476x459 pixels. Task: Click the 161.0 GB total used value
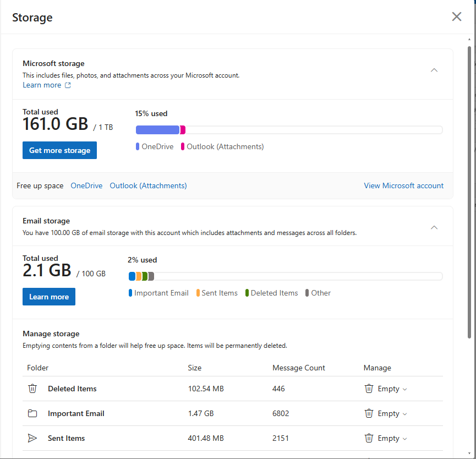[x=56, y=124]
